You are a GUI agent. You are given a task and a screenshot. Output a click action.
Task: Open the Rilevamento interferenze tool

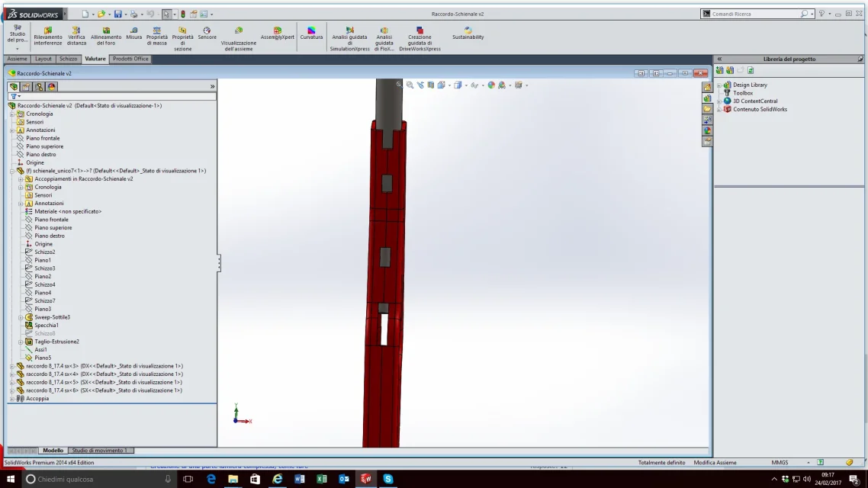47,36
